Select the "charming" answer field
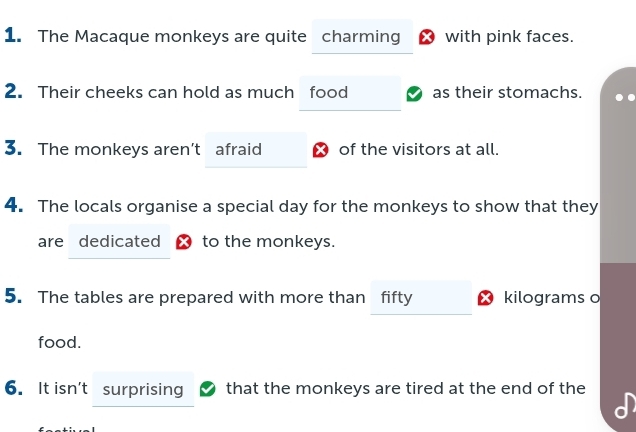 pos(362,38)
